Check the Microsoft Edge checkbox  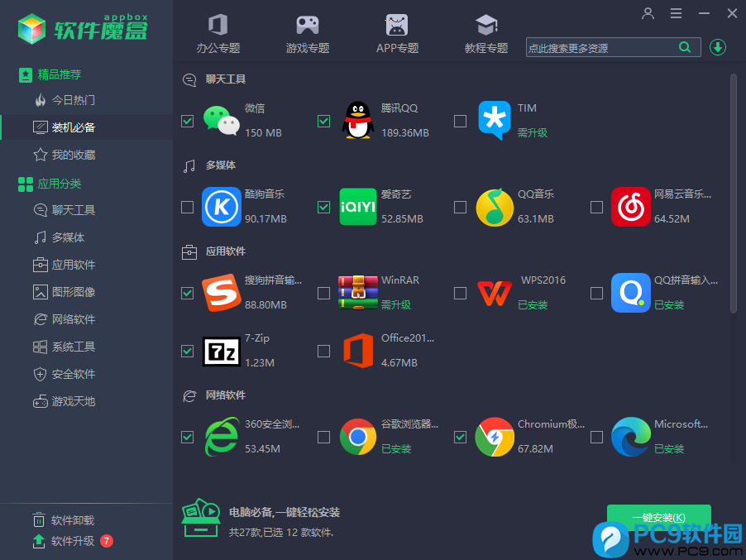pos(596,437)
